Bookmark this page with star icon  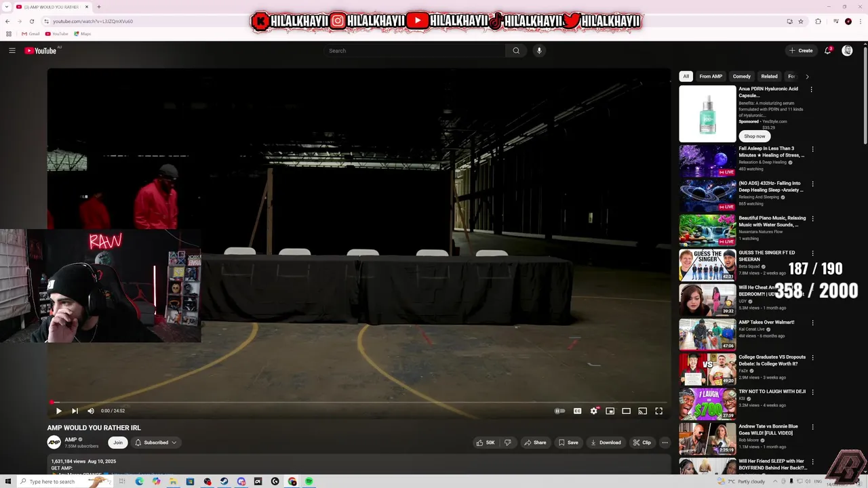801,22
